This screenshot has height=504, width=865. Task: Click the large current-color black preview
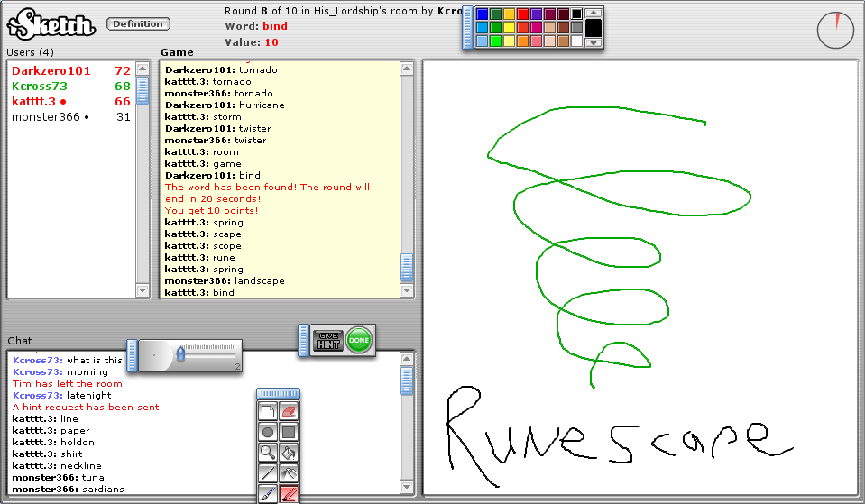pos(593,28)
